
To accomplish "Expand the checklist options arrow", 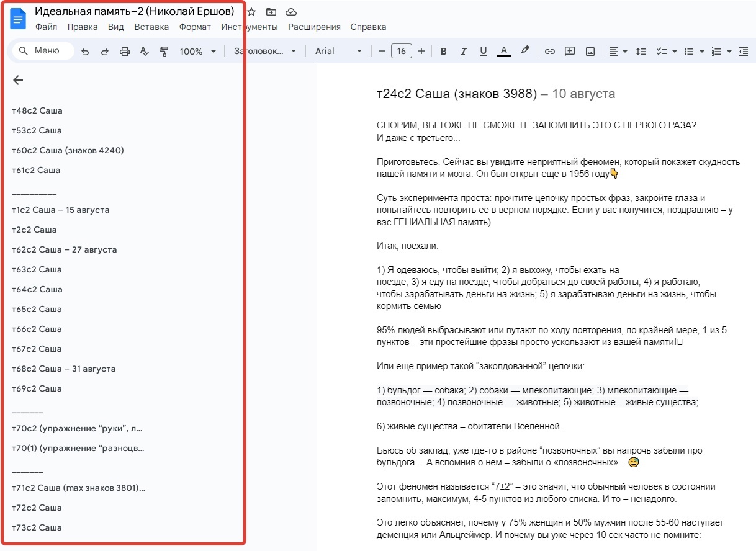I will [675, 52].
